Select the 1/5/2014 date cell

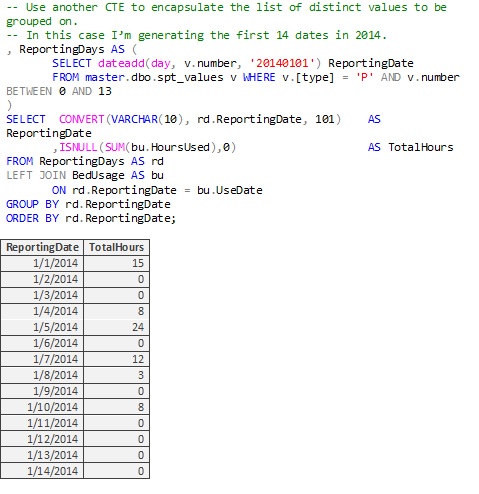click(42, 327)
